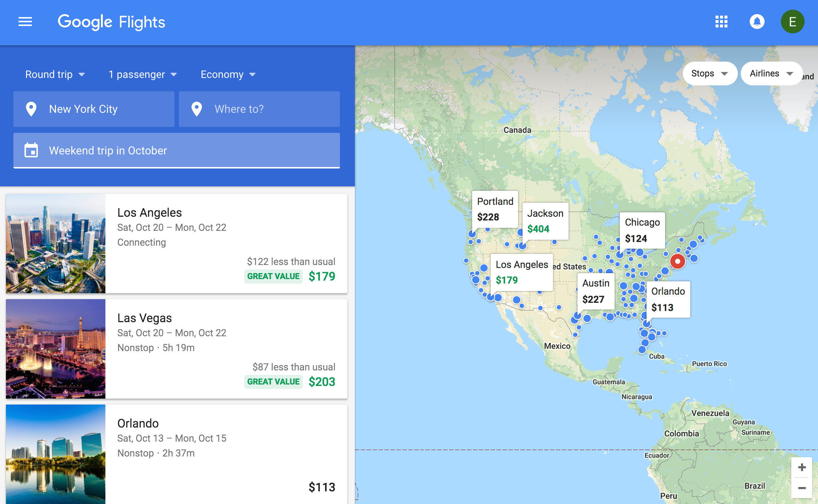Open the Round trip dropdown
Viewport: 818px width, 504px height.
[55, 74]
